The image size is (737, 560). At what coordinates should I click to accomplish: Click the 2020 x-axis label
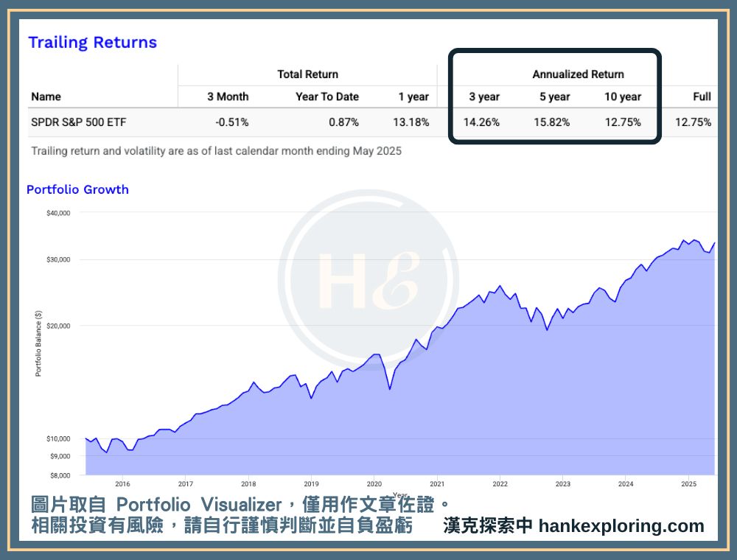(x=374, y=484)
